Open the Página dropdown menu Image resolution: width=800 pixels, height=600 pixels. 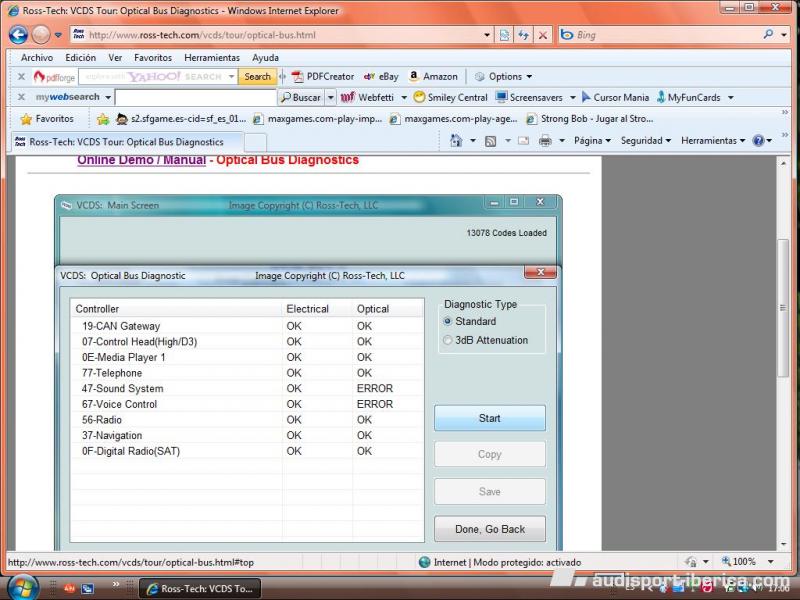point(592,141)
